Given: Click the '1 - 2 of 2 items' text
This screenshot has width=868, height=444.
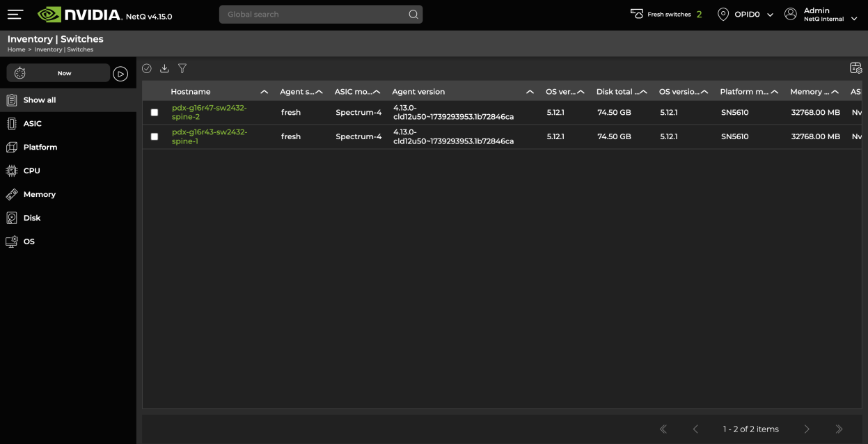Looking at the screenshot, I should point(751,429).
